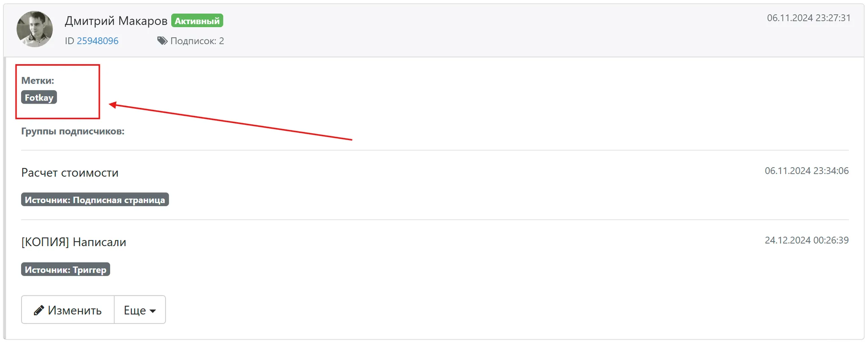Click the 24.12.2024 00:26:39 subscription date
The width and height of the screenshot is (868, 342).
[x=807, y=240]
